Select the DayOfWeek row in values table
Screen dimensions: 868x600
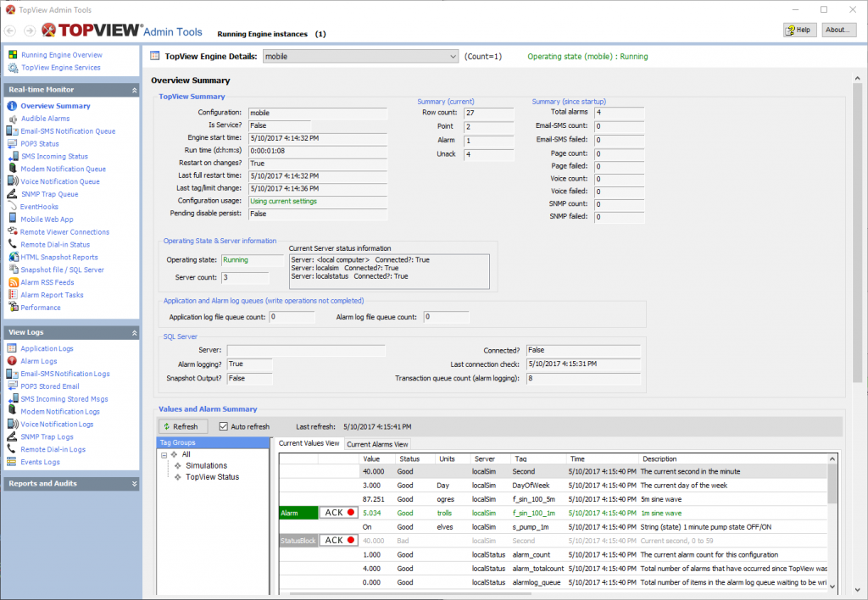pyautogui.click(x=554, y=486)
